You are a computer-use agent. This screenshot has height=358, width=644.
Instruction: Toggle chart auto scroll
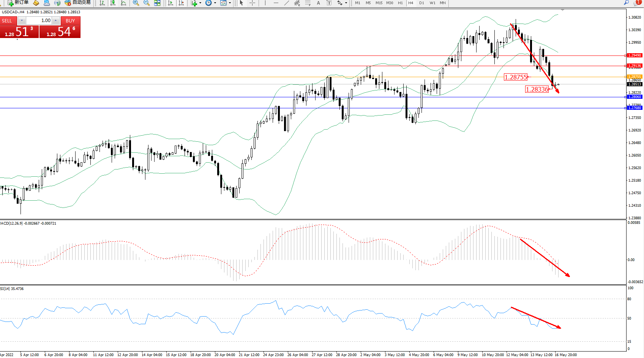pos(170,3)
